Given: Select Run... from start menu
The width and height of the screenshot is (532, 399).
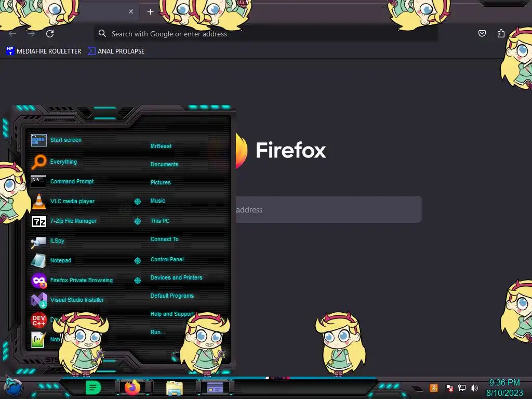Looking at the screenshot, I should [x=158, y=332].
